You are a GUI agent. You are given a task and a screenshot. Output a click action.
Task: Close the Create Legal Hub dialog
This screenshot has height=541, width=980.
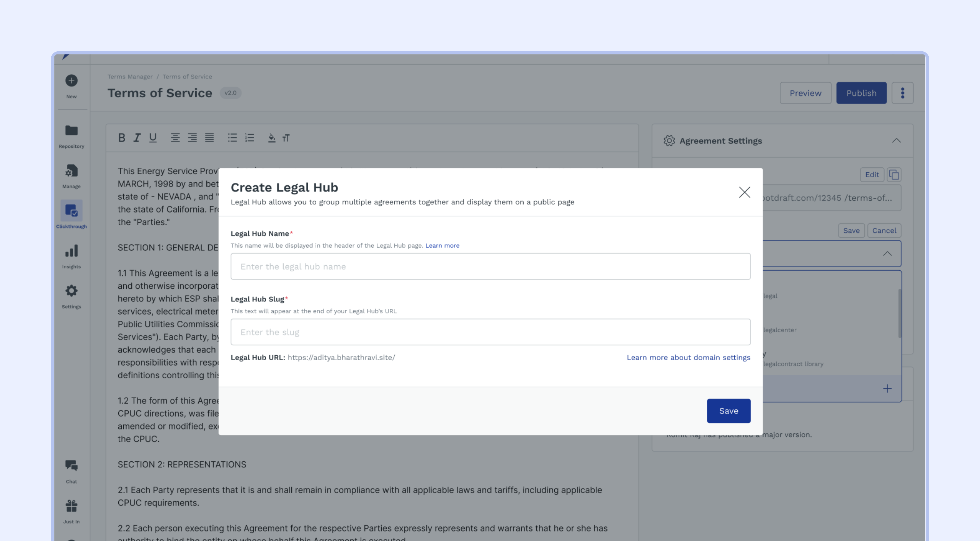click(x=744, y=192)
